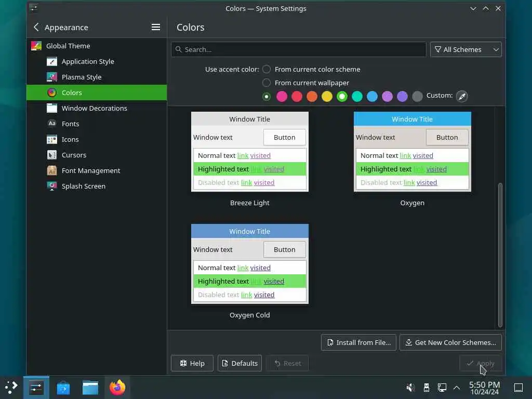
Task: Expand hidden system tray icons arrow
Action: [x=457, y=388]
